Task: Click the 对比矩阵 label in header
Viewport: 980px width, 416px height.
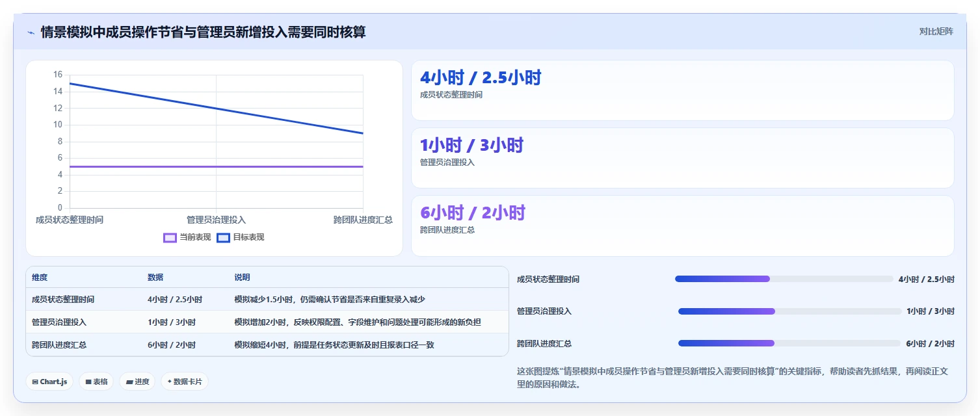Action: [936, 32]
